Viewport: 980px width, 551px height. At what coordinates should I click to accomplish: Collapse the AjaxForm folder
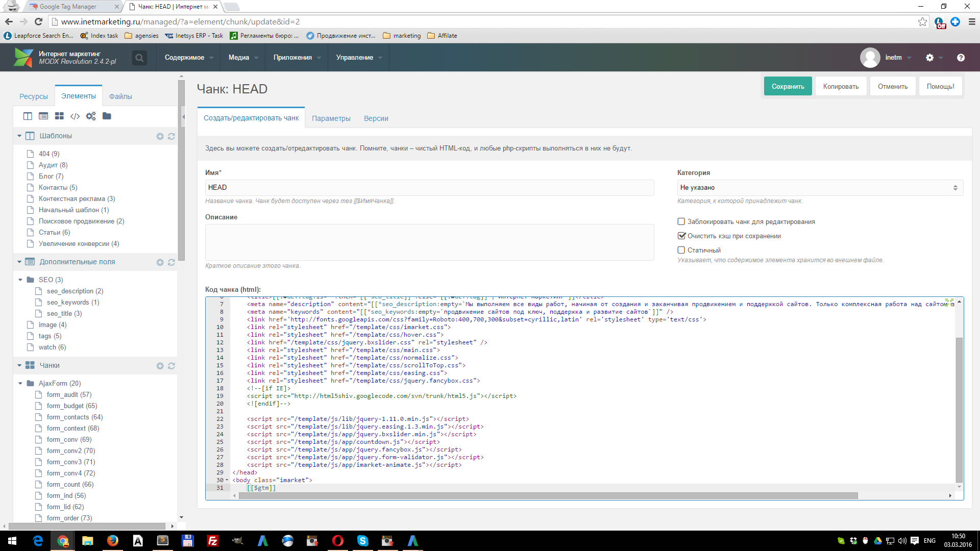[x=20, y=384]
